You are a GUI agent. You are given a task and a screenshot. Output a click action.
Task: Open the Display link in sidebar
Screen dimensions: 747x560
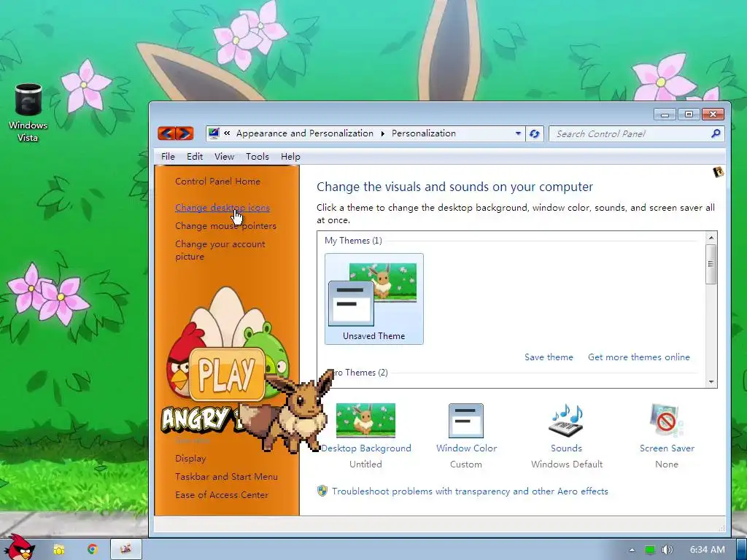[x=190, y=459]
